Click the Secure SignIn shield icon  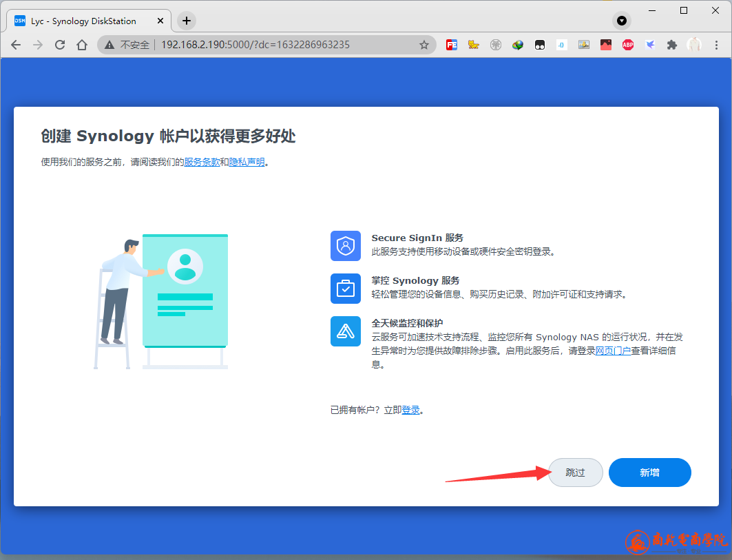tap(346, 246)
